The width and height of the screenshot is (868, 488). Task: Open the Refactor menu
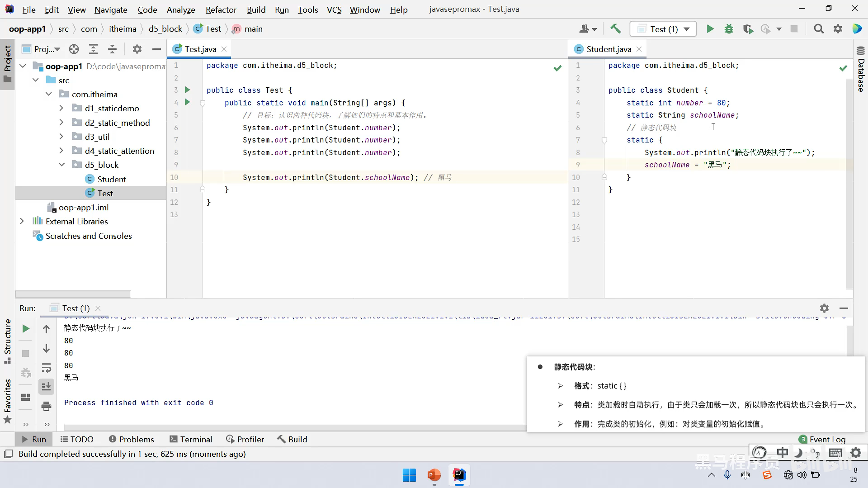[221, 9]
